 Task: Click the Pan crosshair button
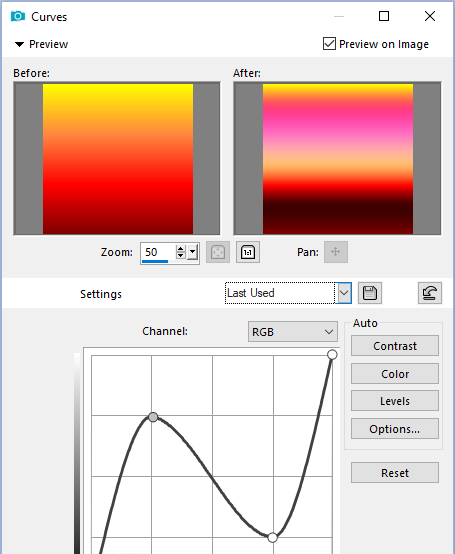(x=336, y=252)
